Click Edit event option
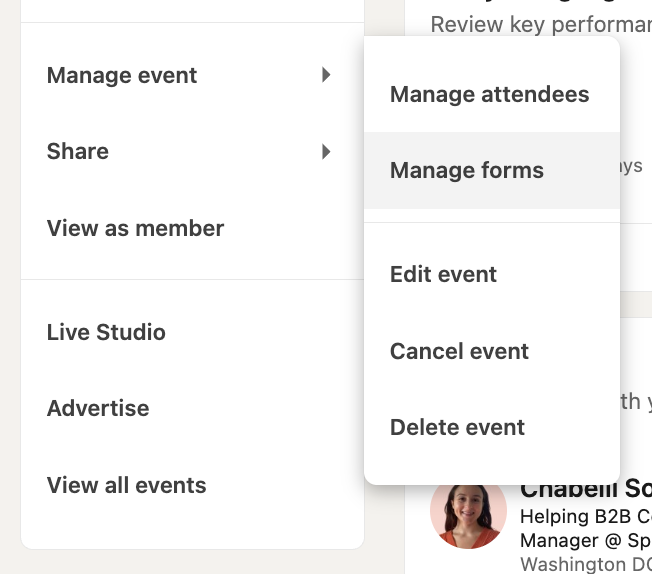This screenshot has height=574, width=652. 492,275
